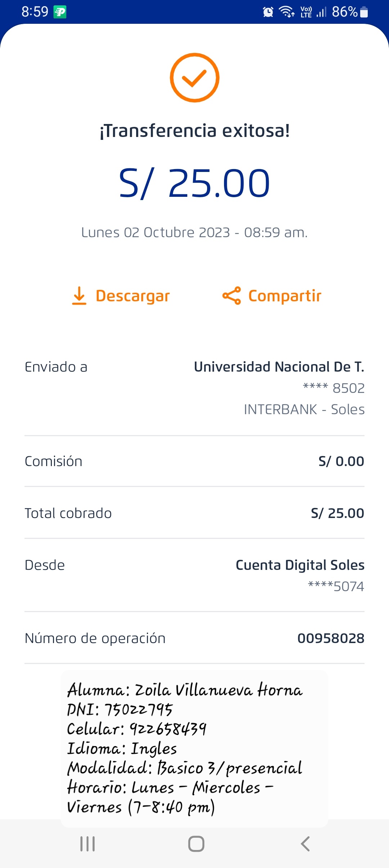
Task: Open recent apps with navigation bar icon
Action: point(88,844)
